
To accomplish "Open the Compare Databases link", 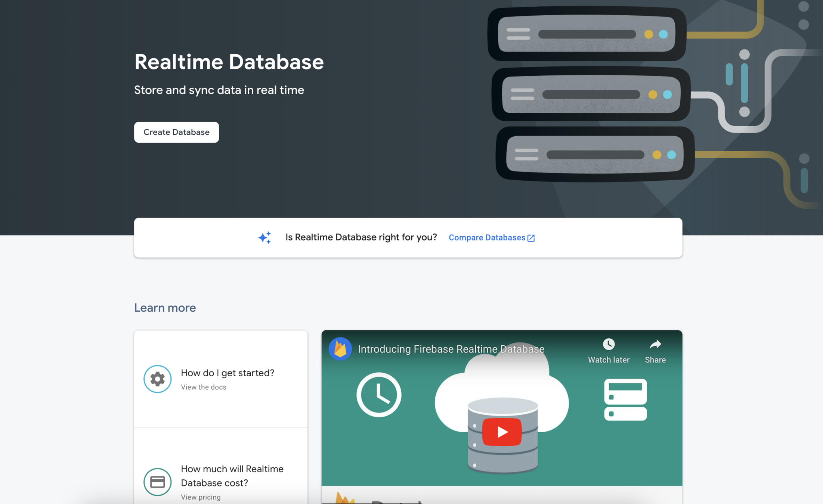I will pos(486,237).
